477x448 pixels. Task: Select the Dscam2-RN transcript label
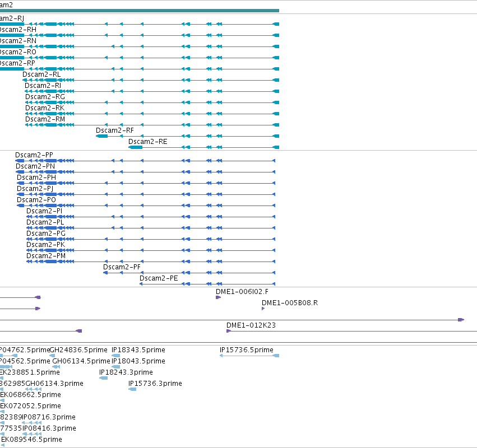tap(18, 41)
